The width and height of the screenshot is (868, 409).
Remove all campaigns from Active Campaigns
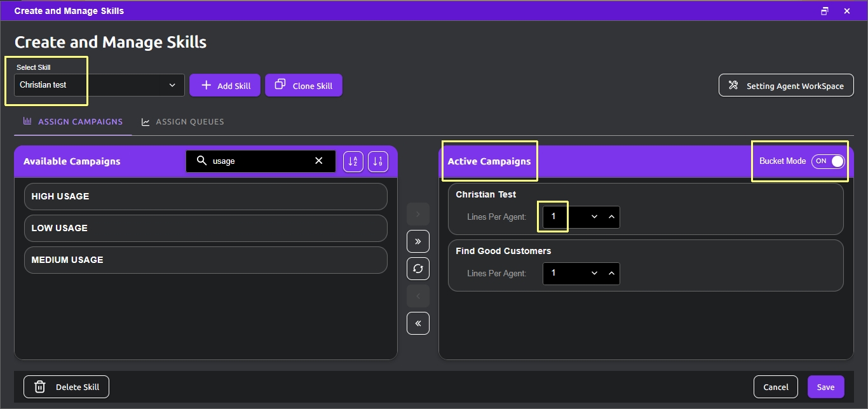coord(418,323)
